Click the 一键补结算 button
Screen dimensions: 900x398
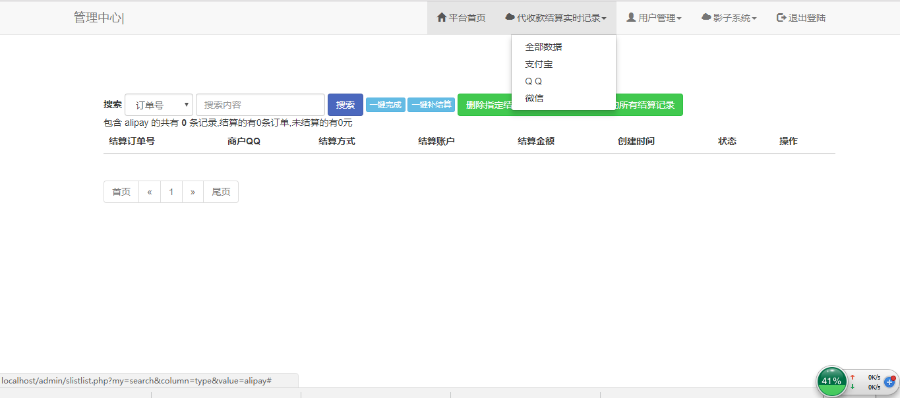431,105
